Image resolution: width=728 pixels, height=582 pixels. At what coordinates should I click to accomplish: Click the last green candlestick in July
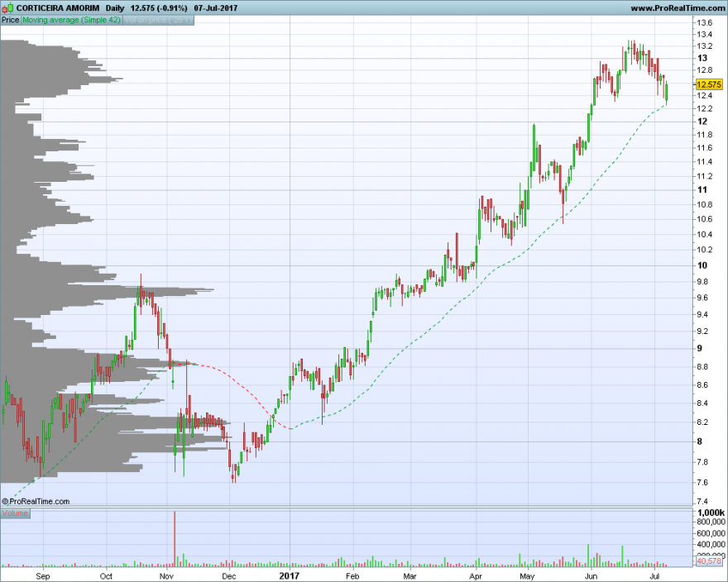pyautogui.click(x=667, y=93)
